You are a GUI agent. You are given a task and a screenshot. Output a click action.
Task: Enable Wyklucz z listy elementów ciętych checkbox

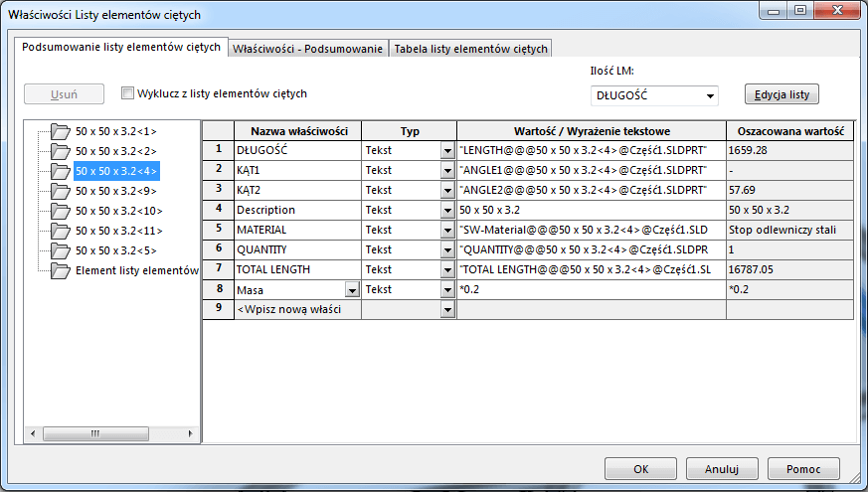coord(127,93)
